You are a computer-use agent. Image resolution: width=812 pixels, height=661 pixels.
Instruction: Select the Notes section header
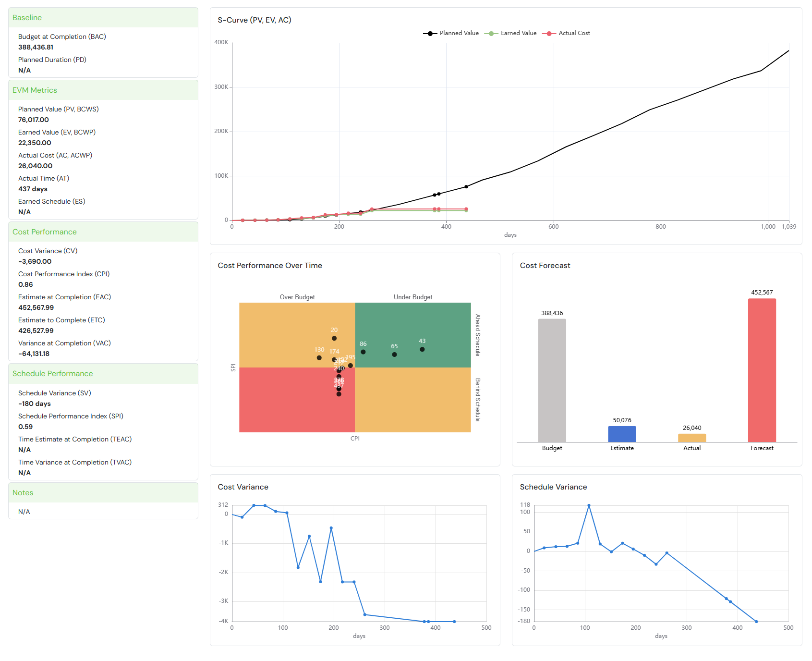tap(103, 493)
